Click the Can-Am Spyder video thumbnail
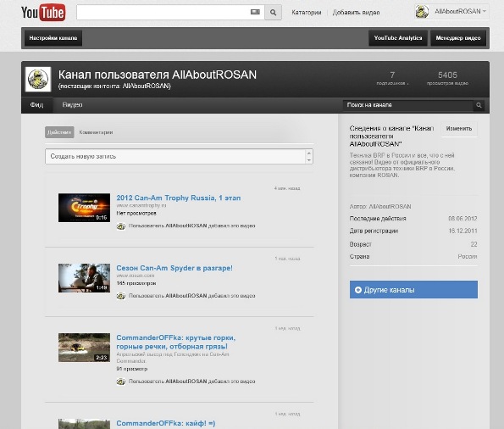 coord(84,278)
